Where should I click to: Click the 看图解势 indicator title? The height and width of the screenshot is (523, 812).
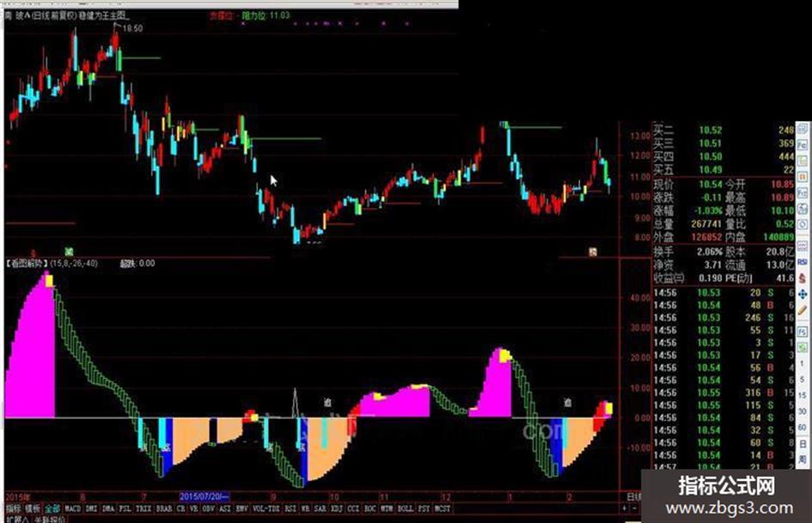[27, 263]
